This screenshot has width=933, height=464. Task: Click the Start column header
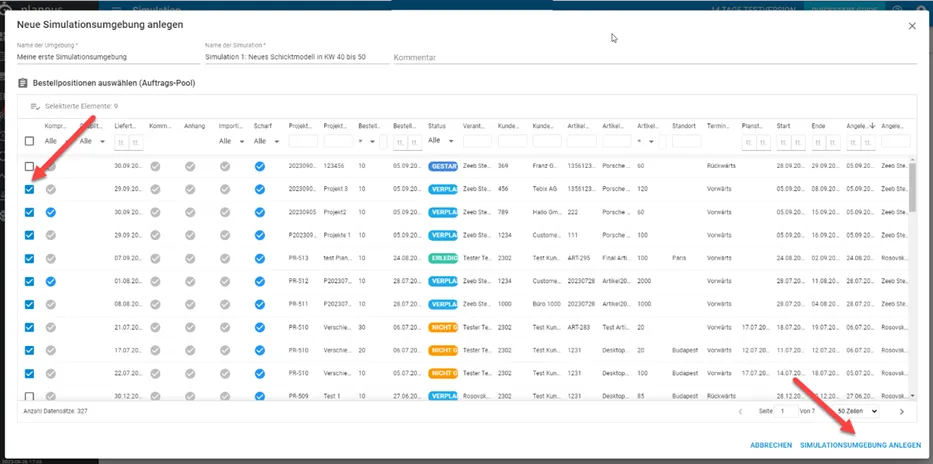pyautogui.click(x=783, y=126)
